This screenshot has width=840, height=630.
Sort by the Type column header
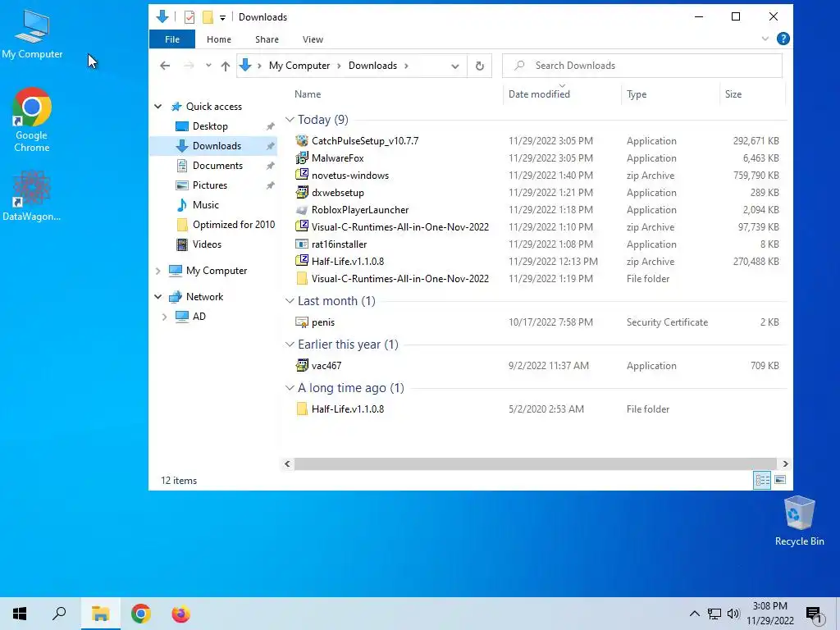tap(637, 94)
